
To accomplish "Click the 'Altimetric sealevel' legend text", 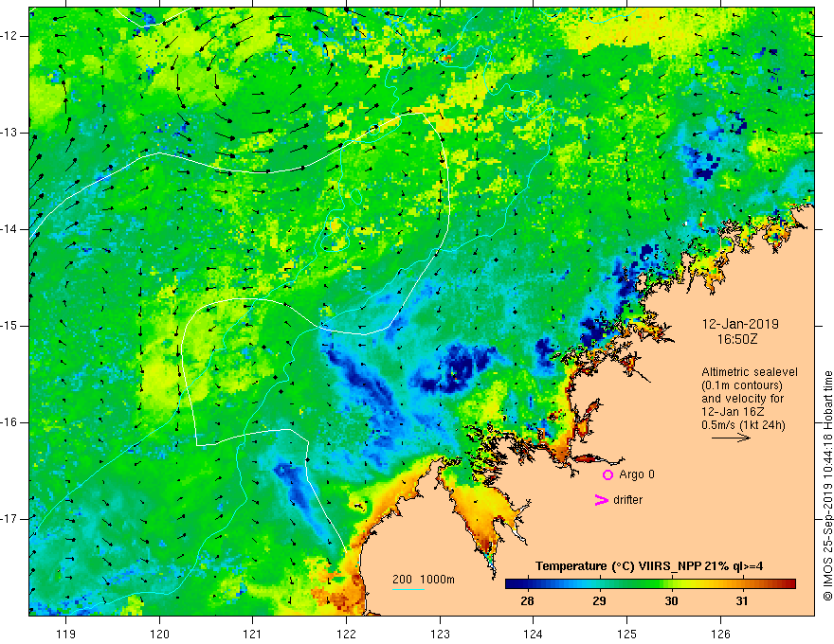I will [x=750, y=372].
